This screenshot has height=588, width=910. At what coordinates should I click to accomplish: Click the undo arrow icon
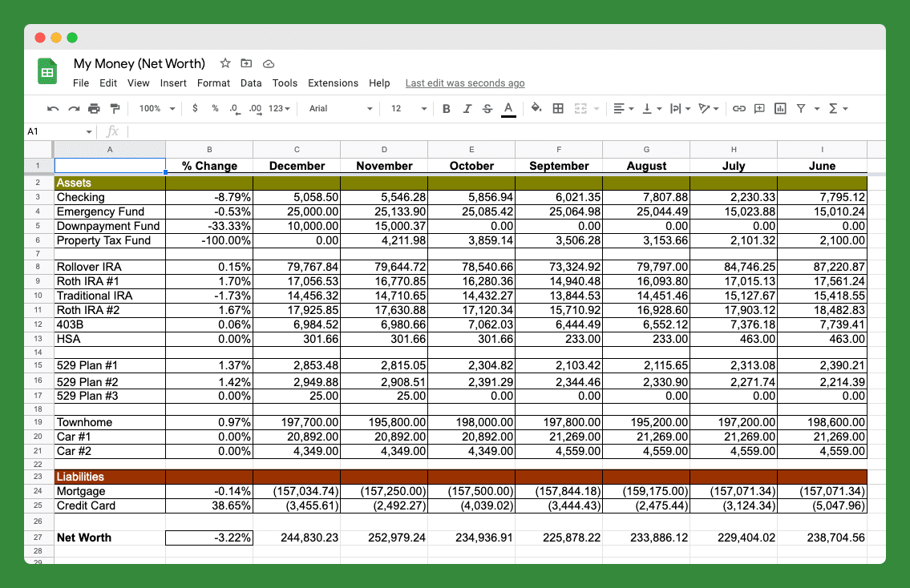pyautogui.click(x=53, y=109)
